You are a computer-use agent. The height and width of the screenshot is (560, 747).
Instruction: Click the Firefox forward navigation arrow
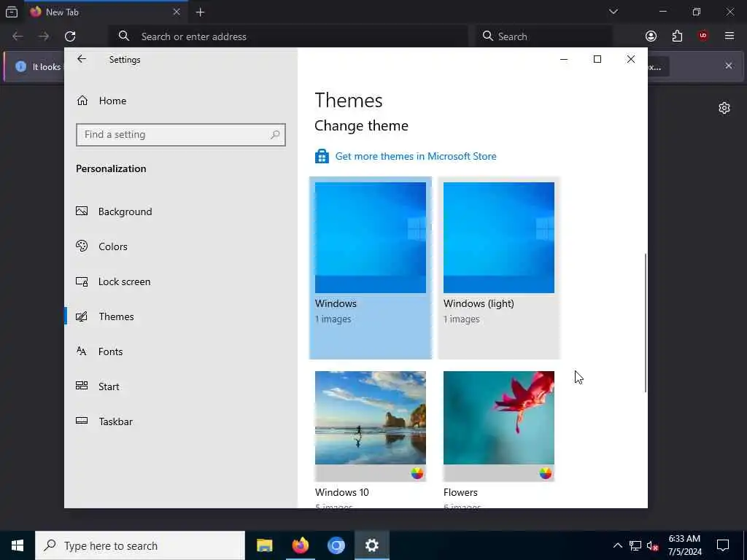point(44,36)
